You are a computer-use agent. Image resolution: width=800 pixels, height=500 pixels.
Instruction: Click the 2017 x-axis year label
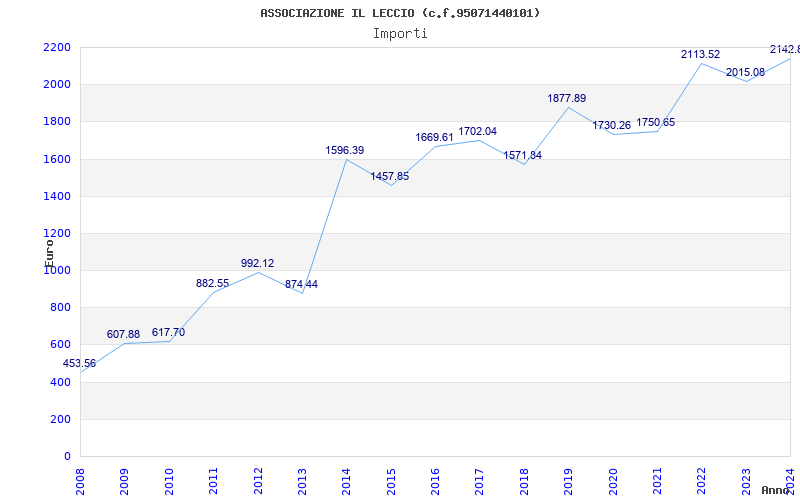tap(480, 481)
